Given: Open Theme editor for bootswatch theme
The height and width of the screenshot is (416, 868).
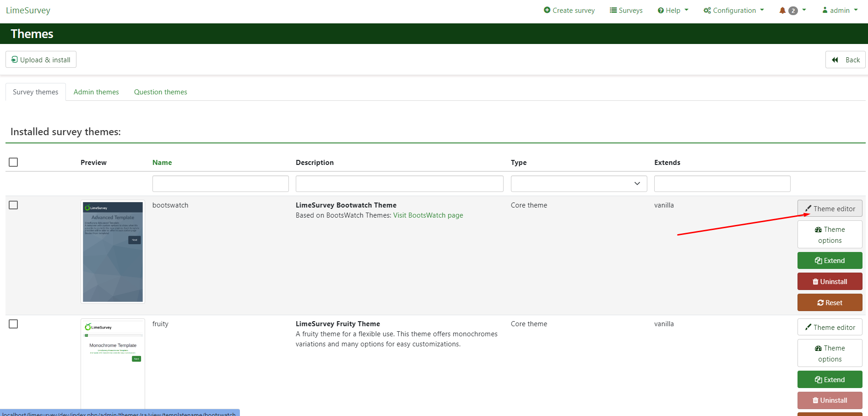Looking at the screenshot, I should tap(830, 208).
